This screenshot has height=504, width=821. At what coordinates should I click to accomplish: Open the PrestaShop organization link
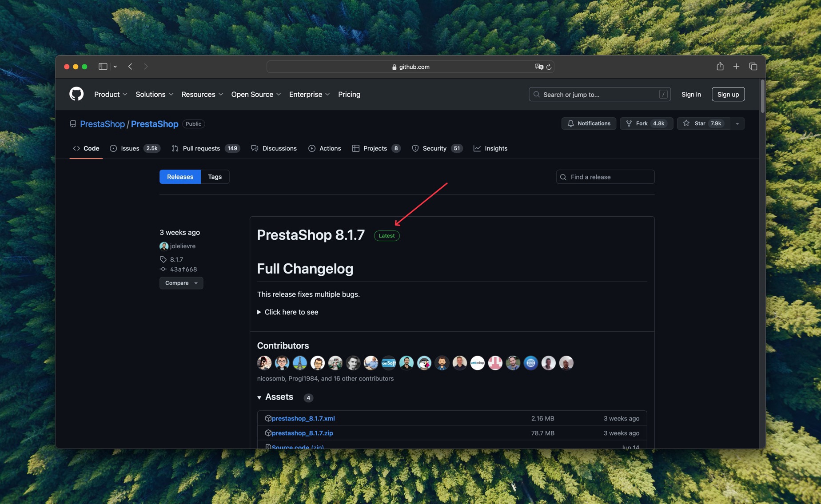(102, 124)
